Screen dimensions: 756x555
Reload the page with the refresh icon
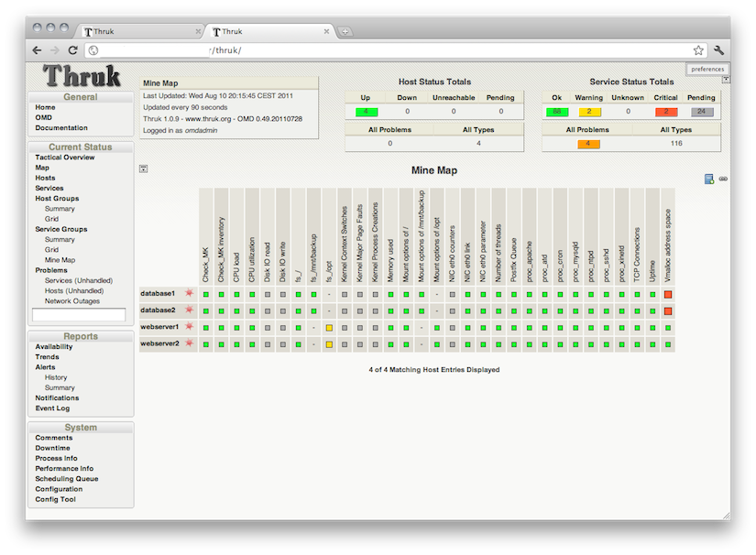click(74, 50)
